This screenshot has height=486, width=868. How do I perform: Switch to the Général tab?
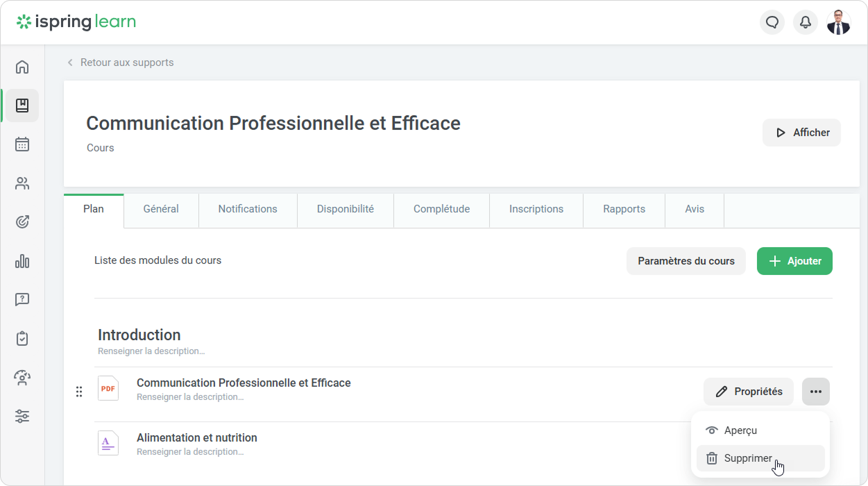click(161, 209)
